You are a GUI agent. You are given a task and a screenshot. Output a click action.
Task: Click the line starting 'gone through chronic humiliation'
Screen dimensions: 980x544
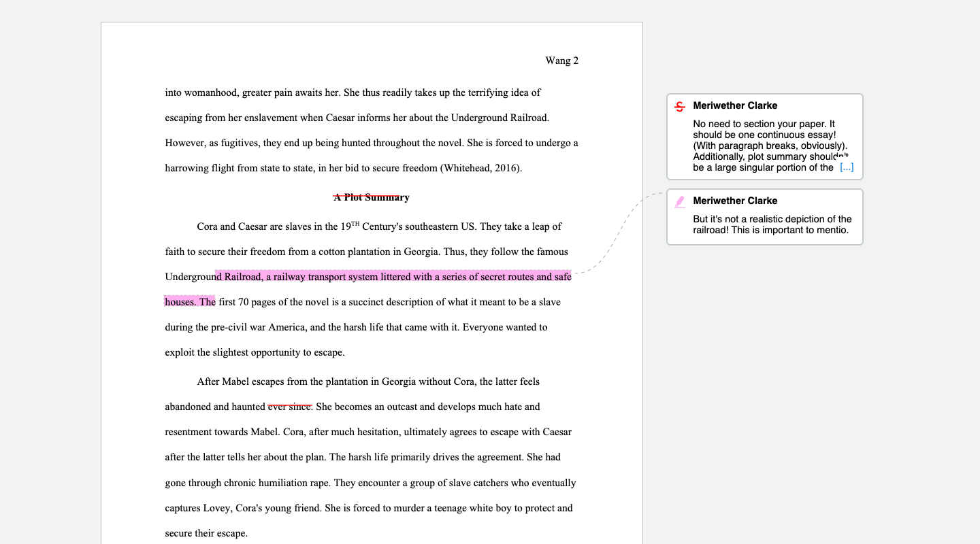click(x=370, y=483)
